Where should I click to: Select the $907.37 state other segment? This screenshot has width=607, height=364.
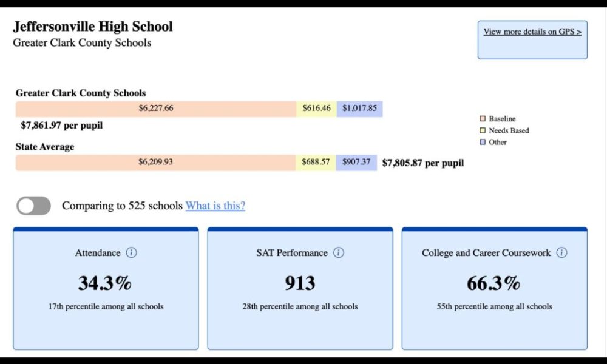click(x=356, y=163)
